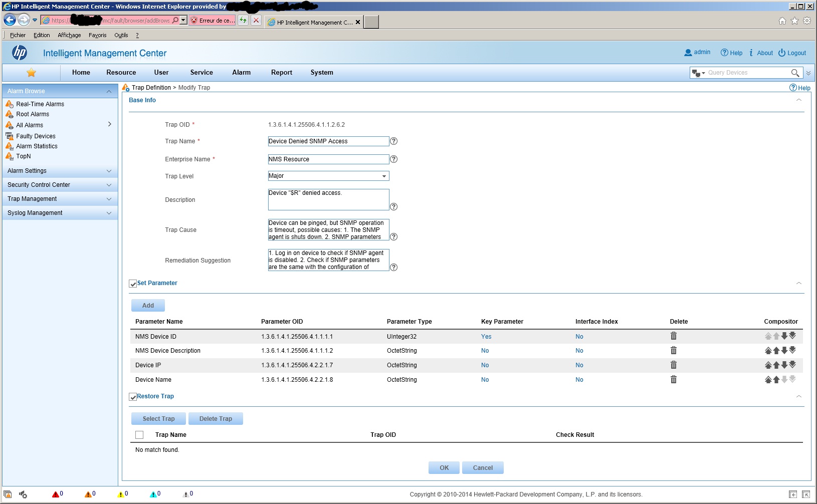Click the Add parameter button
The image size is (817, 504).
[x=148, y=306]
